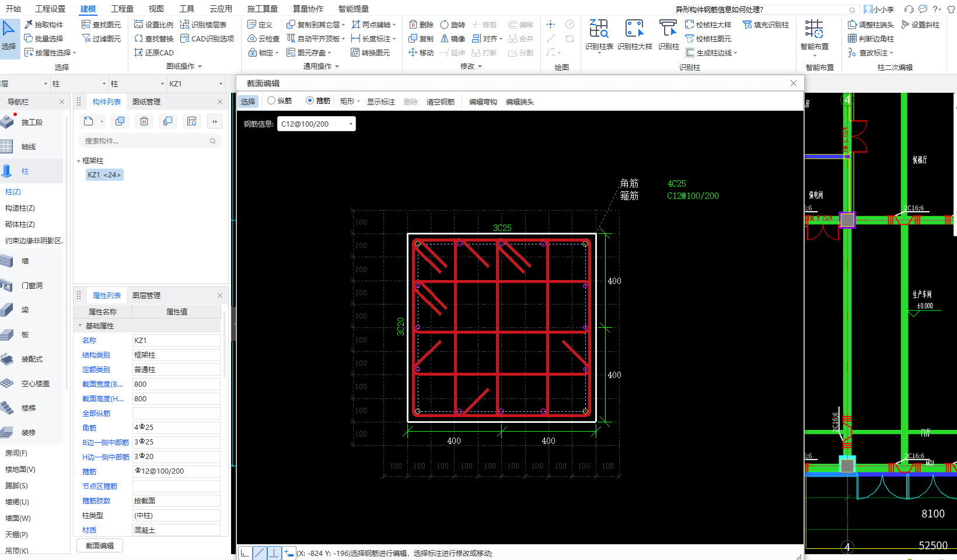The height and width of the screenshot is (560, 957).
Task: Select the 智能布置 tool icon
Action: point(814,29)
